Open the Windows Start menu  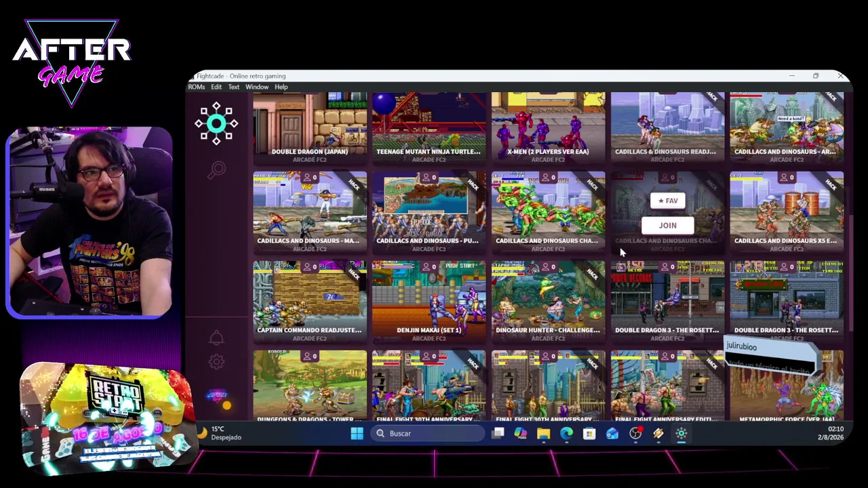[x=357, y=434]
